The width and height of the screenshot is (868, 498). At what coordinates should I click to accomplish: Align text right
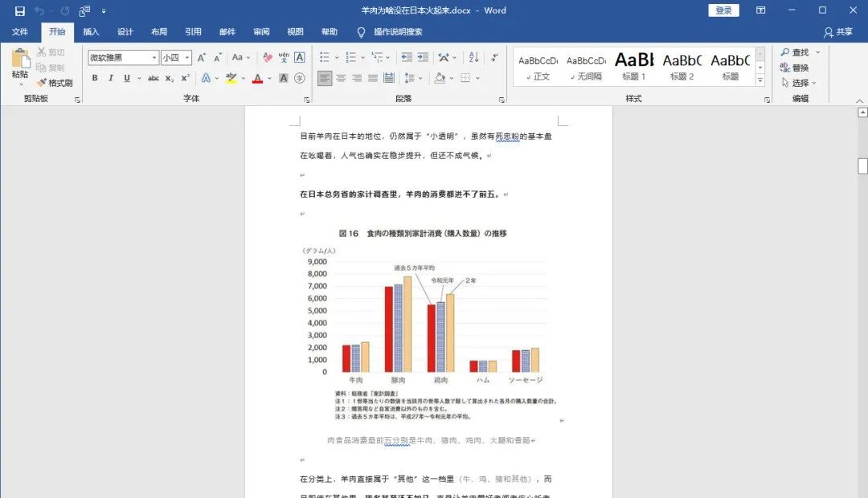click(x=357, y=78)
